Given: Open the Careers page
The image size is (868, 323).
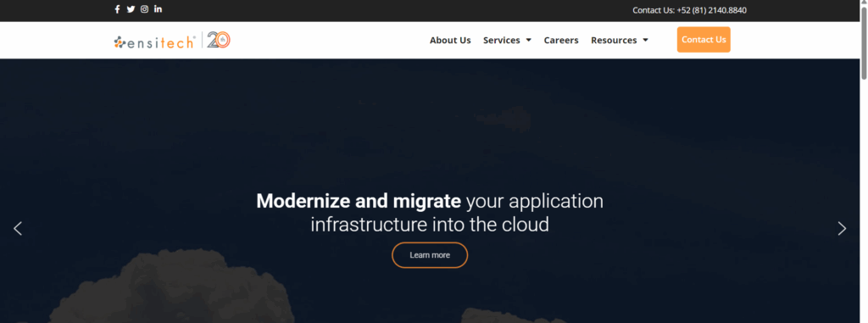Looking at the screenshot, I should (561, 40).
